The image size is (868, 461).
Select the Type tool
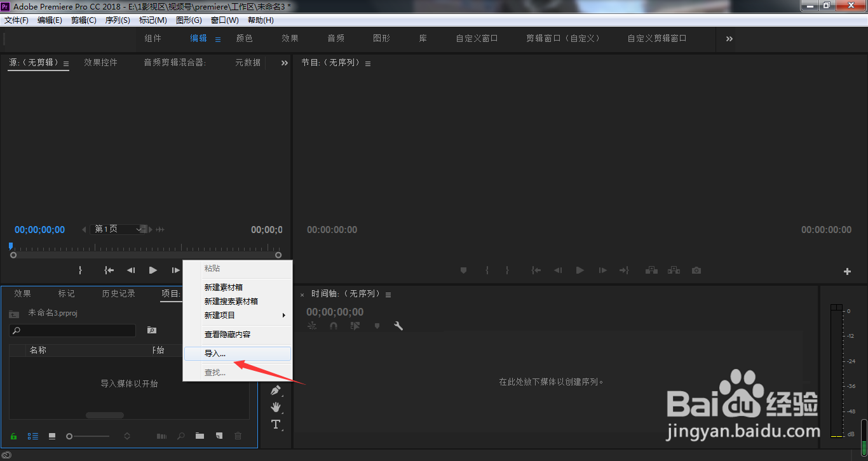coord(276,424)
